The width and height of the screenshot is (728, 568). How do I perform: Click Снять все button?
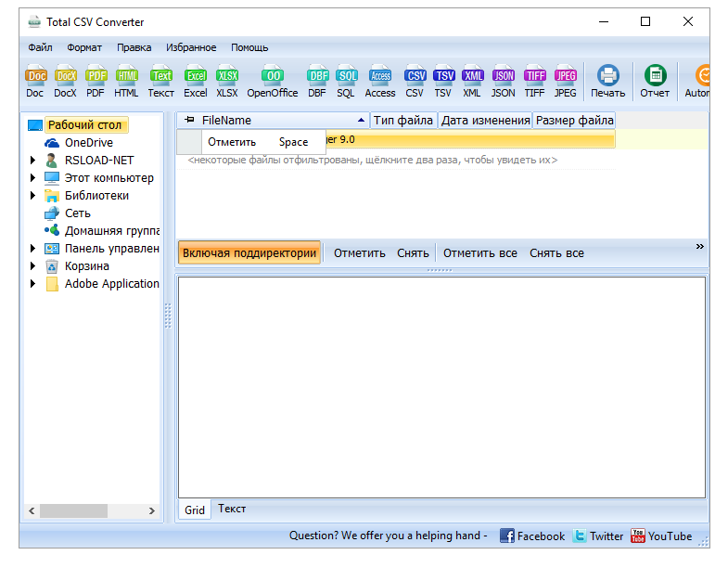coord(556,253)
